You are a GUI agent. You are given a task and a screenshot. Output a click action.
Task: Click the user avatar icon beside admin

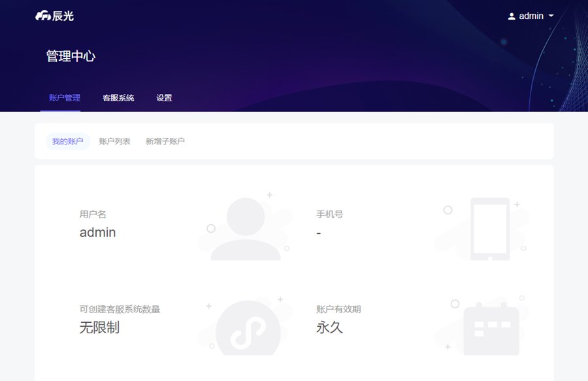click(x=512, y=16)
